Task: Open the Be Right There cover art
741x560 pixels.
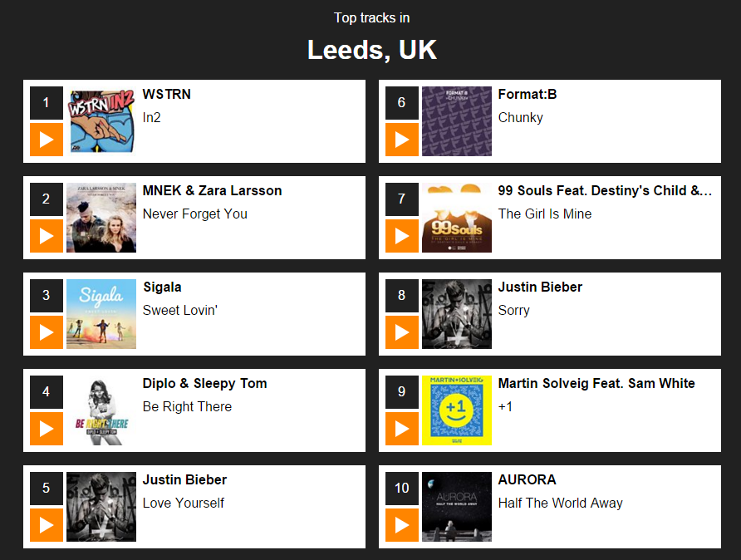Action: pos(101,410)
